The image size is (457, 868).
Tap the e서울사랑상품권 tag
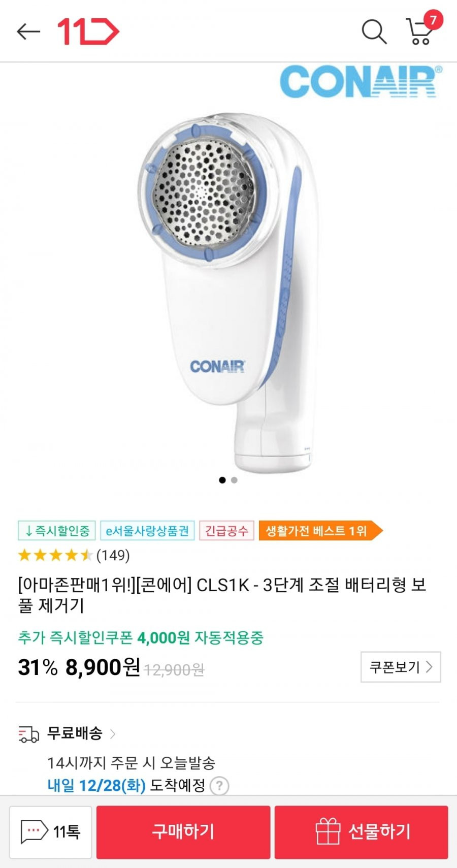click(x=147, y=531)
